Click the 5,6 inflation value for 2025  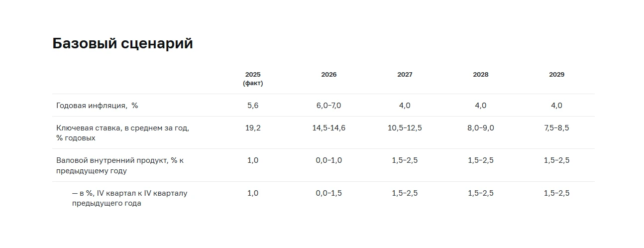(x=253, y=106)
